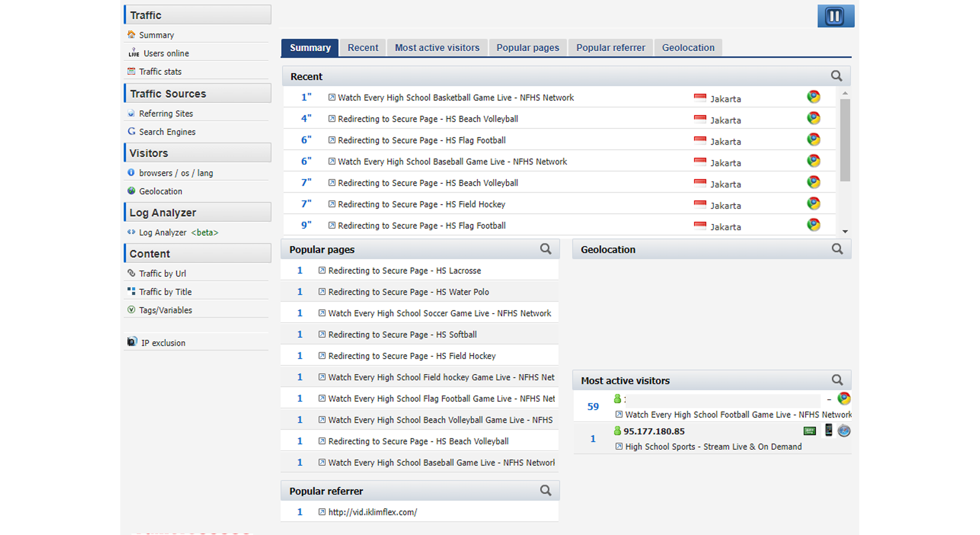Click the Geolocation panel magnifier icon
The height and width of the screenshot is (535, 980).
[x=837, y=249]
